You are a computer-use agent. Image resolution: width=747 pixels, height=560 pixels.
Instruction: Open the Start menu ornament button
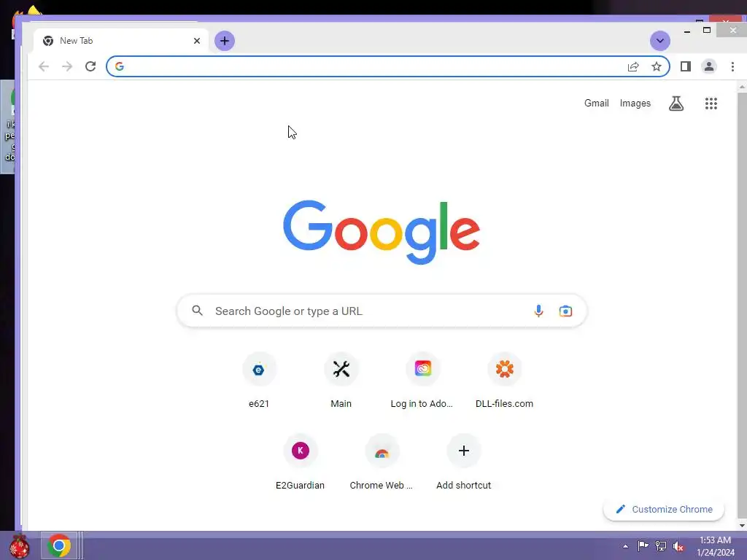point(20,545)
